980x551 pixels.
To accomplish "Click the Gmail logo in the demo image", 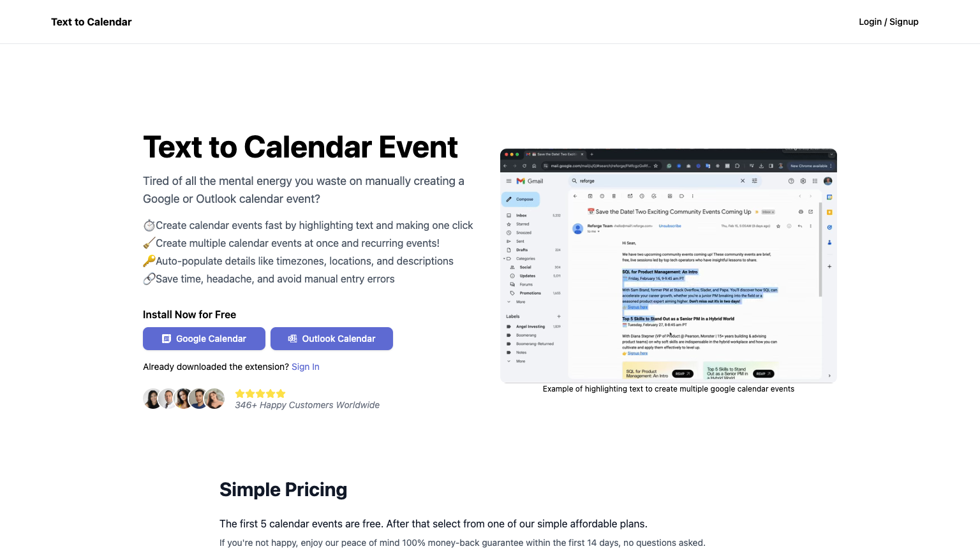I will coord(530,181).
